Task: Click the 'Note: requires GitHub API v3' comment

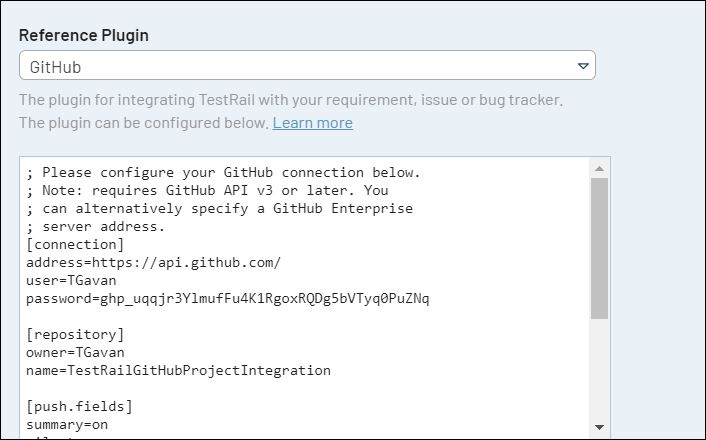Action: coord(207,191)
